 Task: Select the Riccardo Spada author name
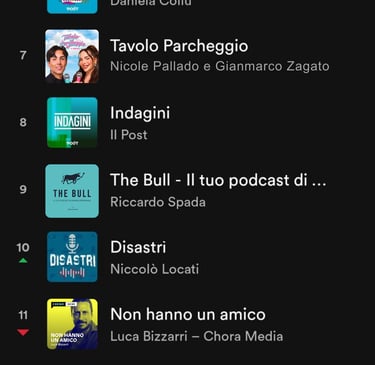pyautogui.click(x=158, y=202)
